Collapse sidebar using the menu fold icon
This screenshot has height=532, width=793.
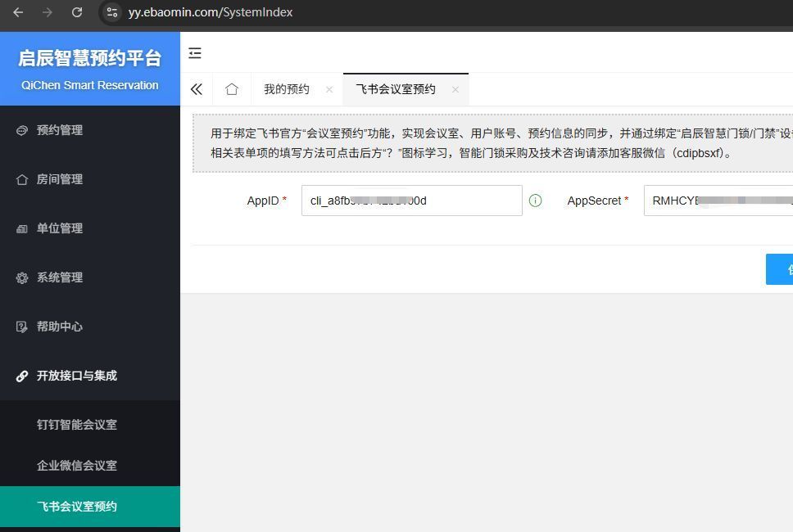tap(195, 53)
